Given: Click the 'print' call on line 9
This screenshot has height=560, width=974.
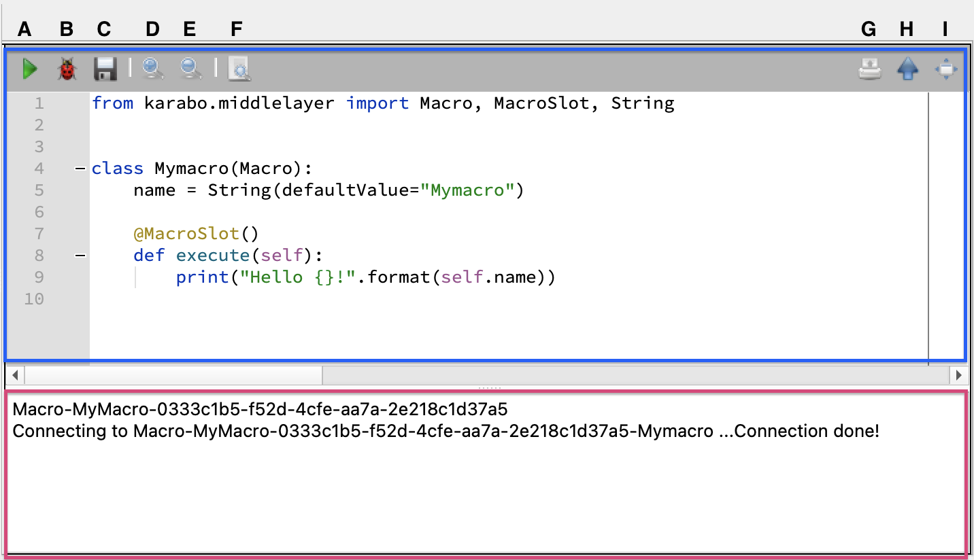Looking at the screenshot, I should click(x=202, y=277).
